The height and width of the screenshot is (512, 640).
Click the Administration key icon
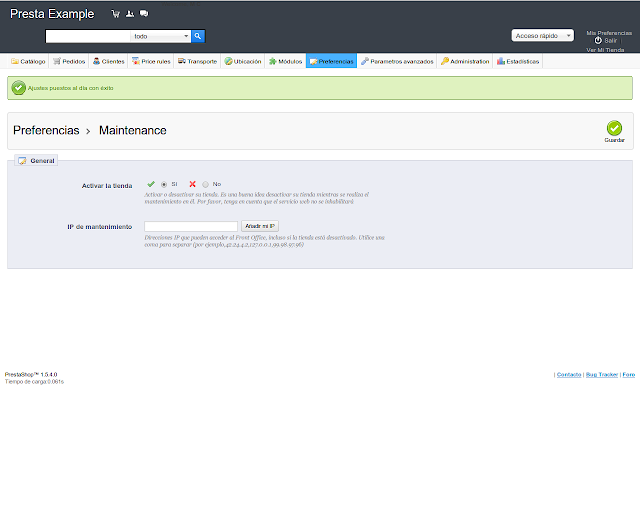[x=445, y=61]
